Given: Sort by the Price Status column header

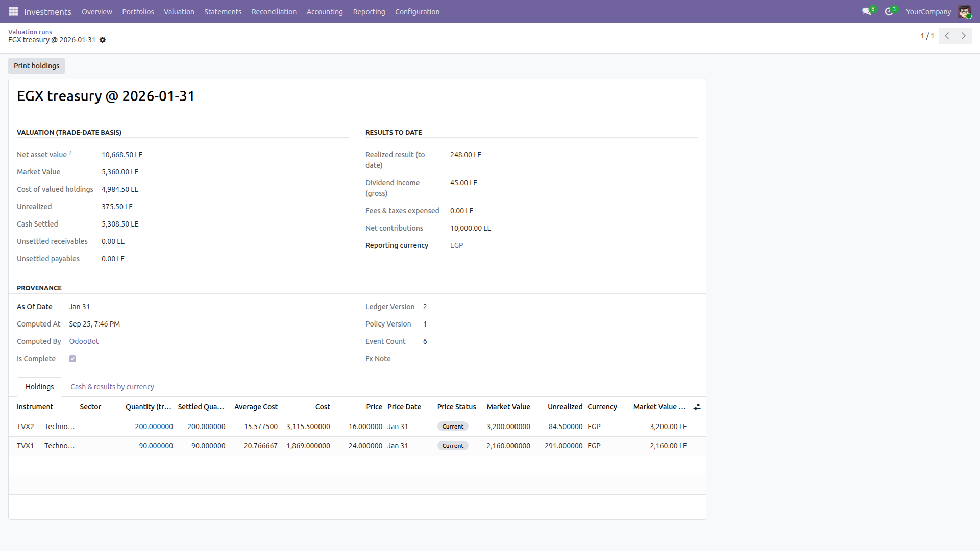Looking at the screenshot, I should 457,407.
